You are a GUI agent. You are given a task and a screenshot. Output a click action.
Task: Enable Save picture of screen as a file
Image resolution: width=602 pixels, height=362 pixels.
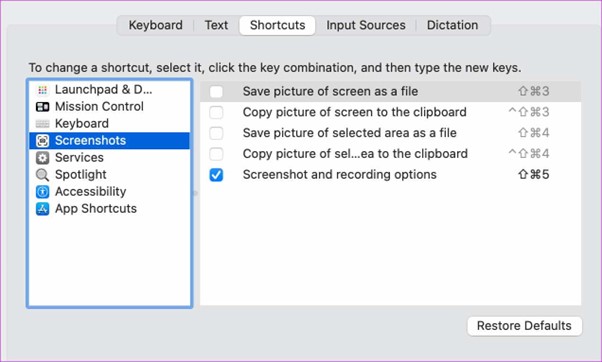pos(216,92)
